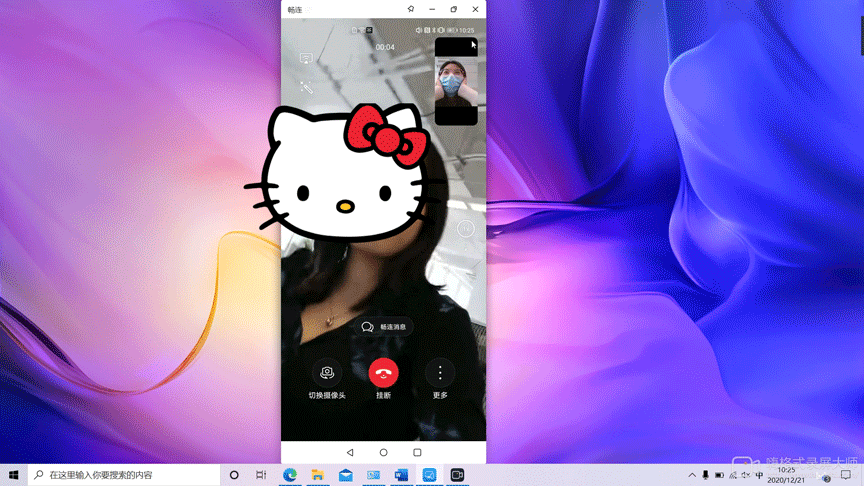
Task: Hang up the call with red 挂断 button
Action: tap(384, 373)
